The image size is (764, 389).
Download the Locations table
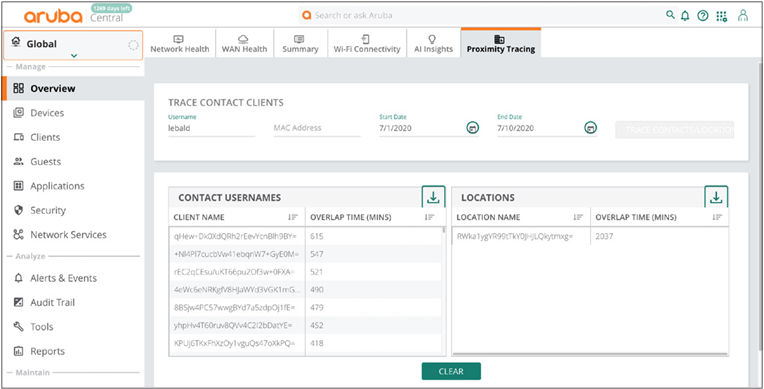(x=716, y=197)
